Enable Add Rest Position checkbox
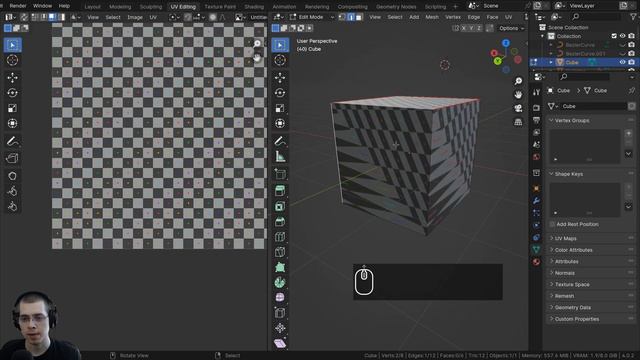This screenshot has width=640, height=360. 552,224
